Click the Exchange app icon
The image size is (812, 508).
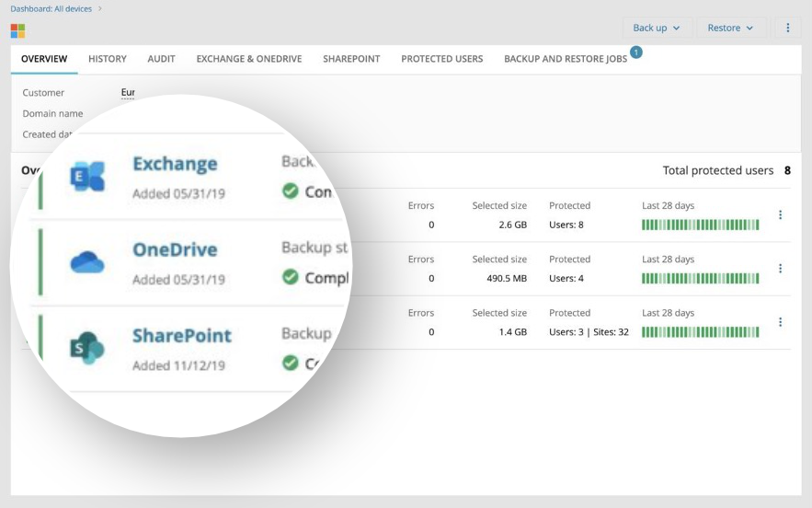(87, 177)
